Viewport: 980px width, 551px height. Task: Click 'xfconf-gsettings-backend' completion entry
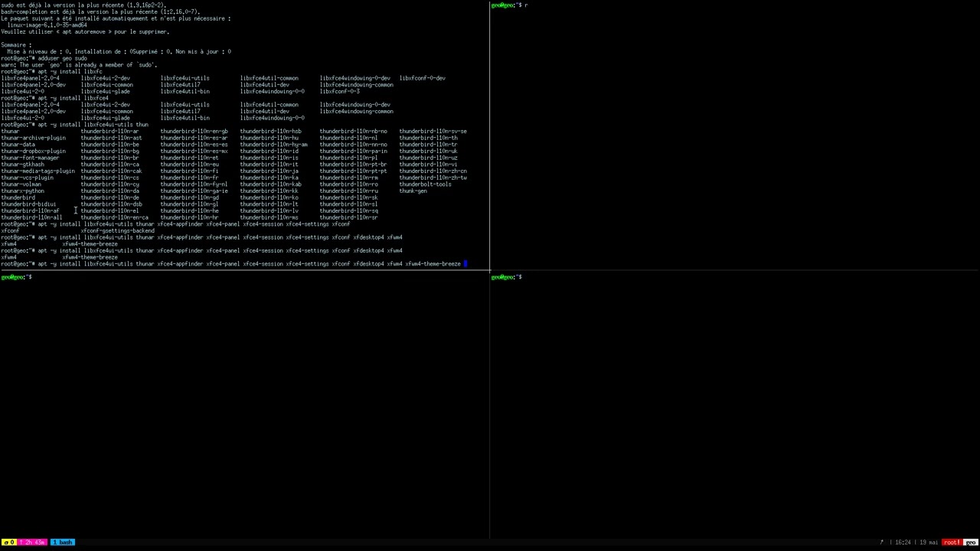(x=117, y=231)
